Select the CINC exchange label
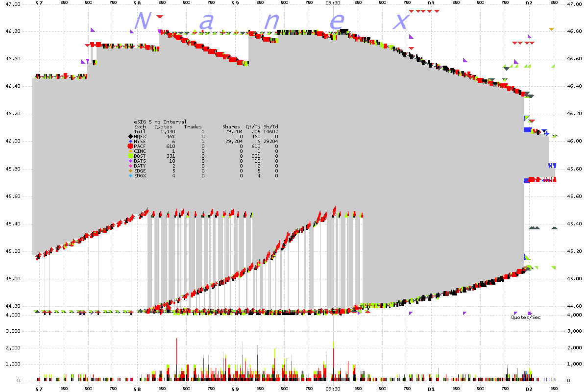 (140, 151)
